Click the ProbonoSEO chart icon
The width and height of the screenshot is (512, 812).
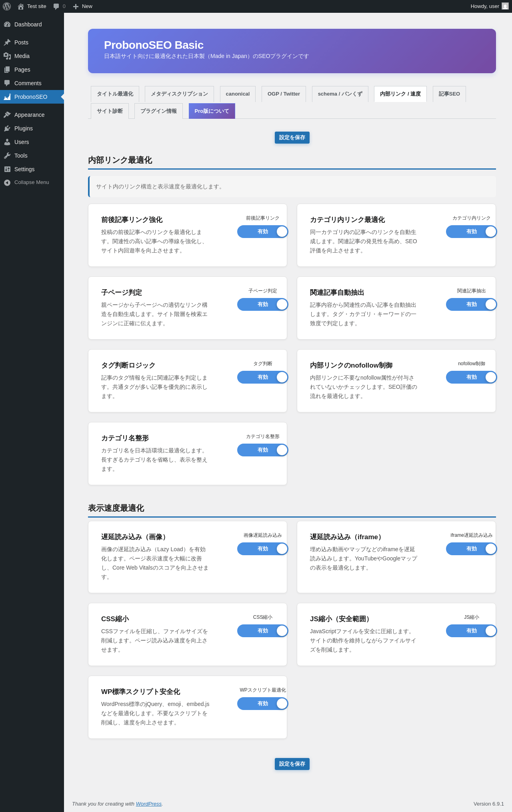click(7, 97)
